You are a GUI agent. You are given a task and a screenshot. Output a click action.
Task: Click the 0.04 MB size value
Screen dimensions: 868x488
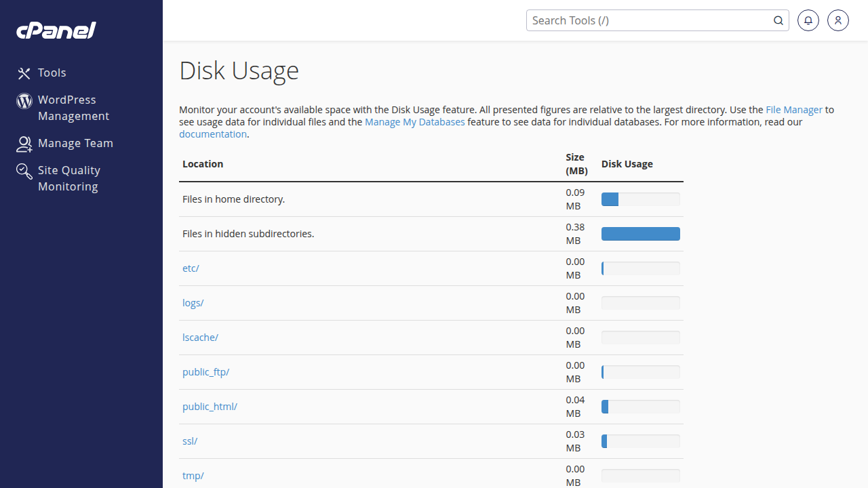[x=575, y=407]
